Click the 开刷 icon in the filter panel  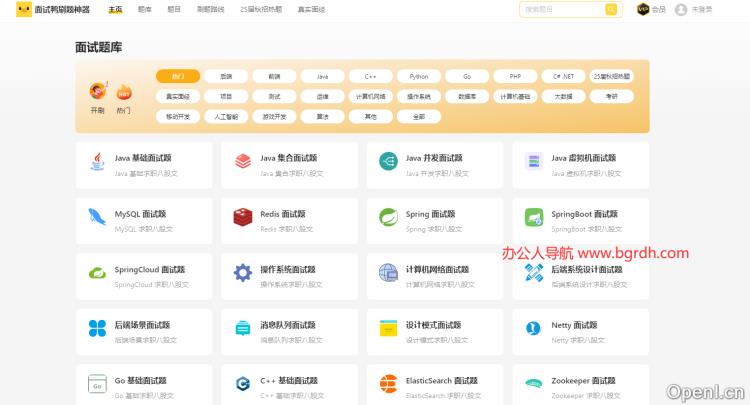[98, 93]
